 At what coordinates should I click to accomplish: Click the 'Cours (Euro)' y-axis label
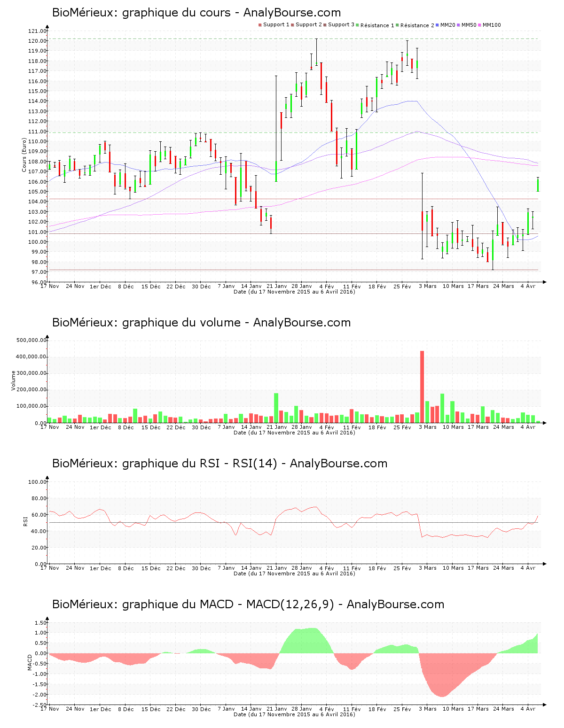click(24, 155)
